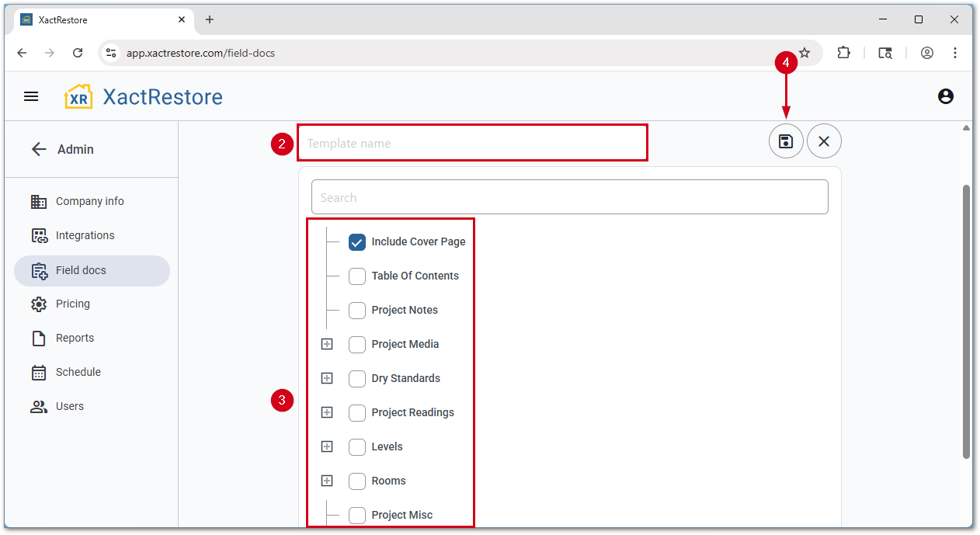Image resolution: width=980 pixels, height=535 pixels.
Task: Go back using the Admin arrow icon
Action: [39, 149]
